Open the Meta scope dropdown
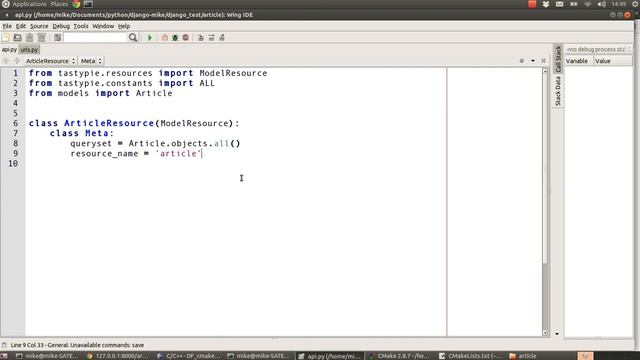 [x=91, y=61]
